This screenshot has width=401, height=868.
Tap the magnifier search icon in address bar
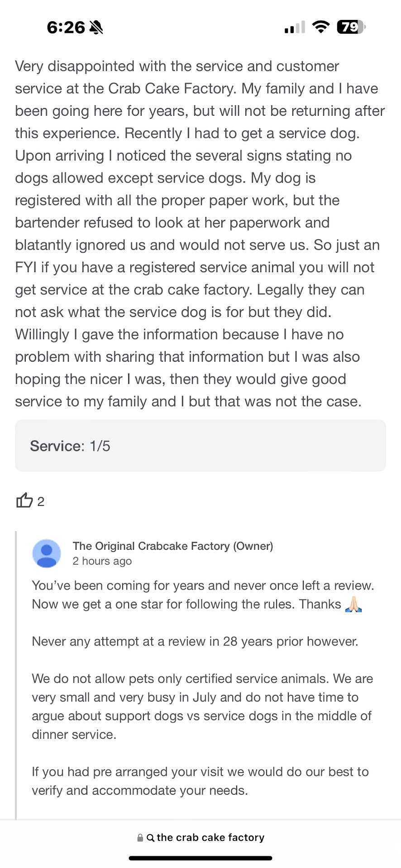(x=151, y=838)
